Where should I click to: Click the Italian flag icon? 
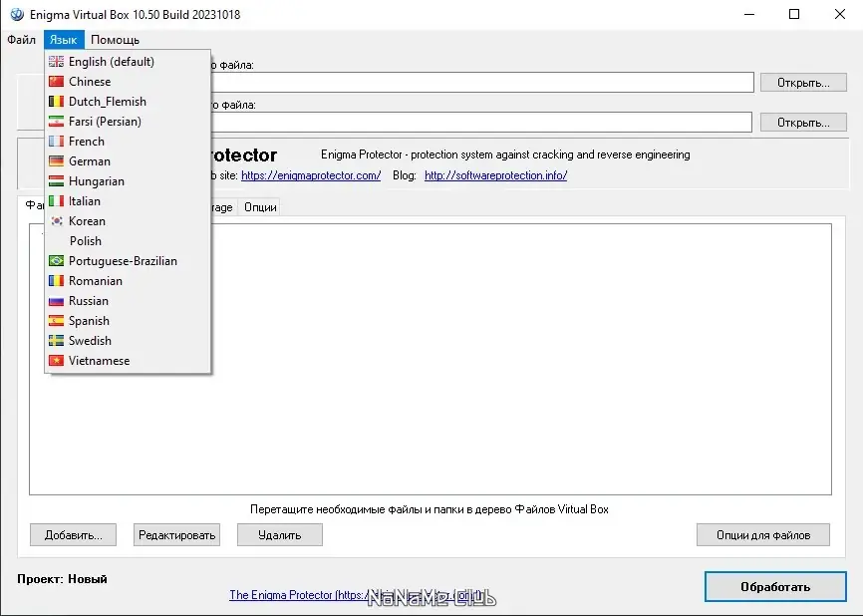pos(56,201)
